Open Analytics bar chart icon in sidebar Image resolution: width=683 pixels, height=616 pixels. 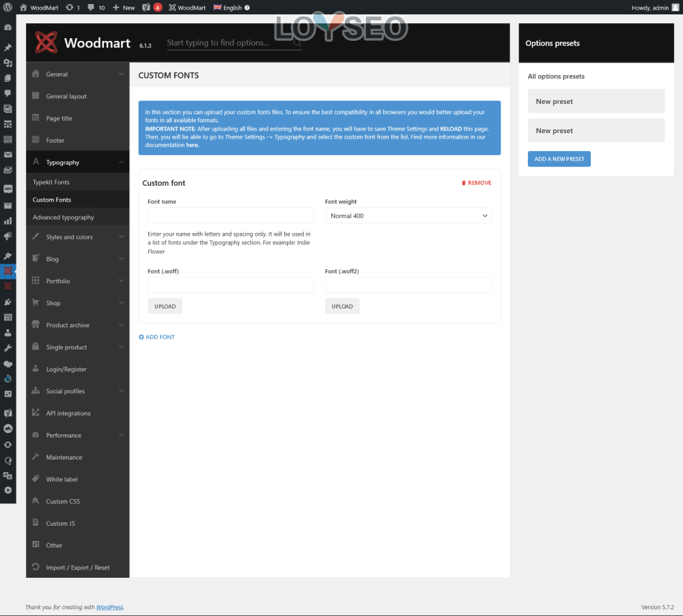pyautogui.click(x=8, y=221)
